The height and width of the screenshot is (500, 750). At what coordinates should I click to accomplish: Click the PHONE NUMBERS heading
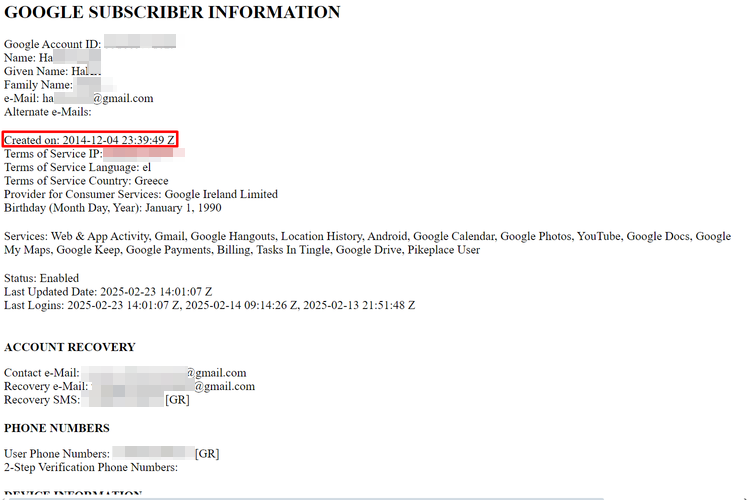point(57,428)
